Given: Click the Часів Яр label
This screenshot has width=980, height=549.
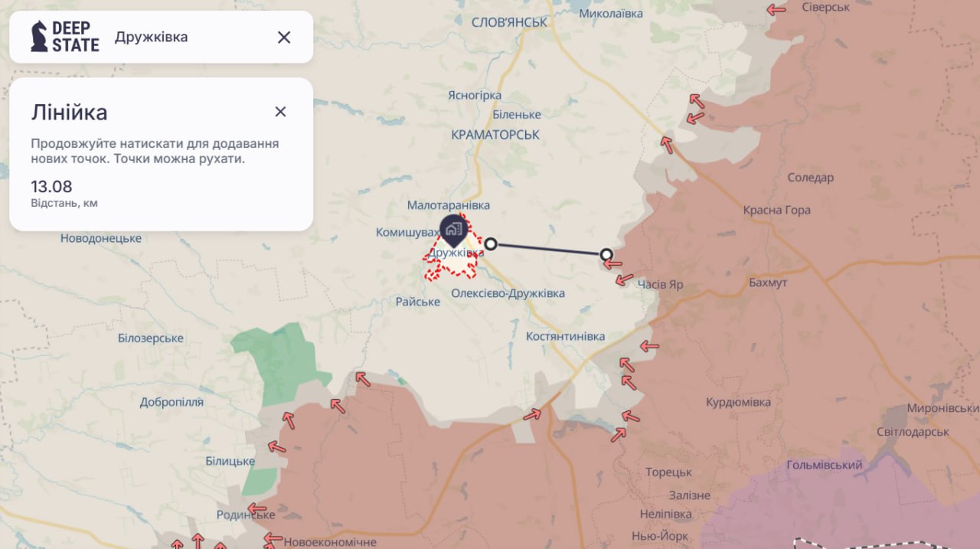Looking at the screenshot, I should tap(660, 285).
